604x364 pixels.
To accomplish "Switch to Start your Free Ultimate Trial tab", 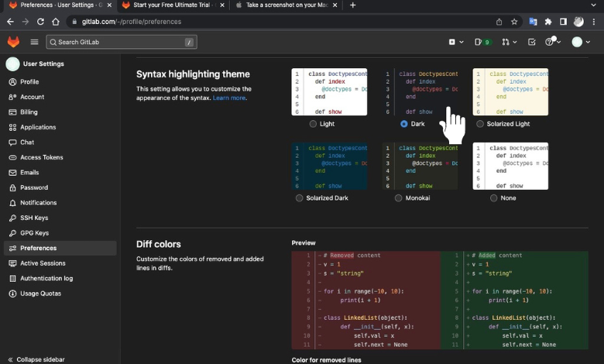I will pyautogui.click(x=172, y=5).
